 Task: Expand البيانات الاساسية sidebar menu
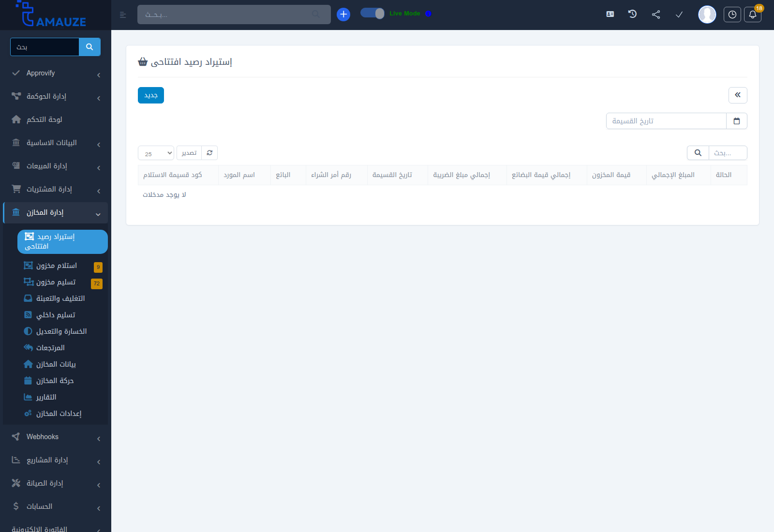(56, 143)
